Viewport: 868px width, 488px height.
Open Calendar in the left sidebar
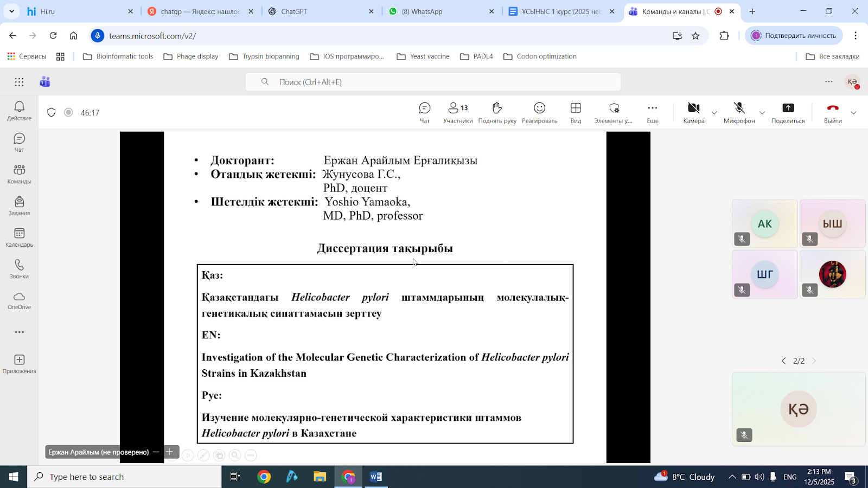pos(19,237)
